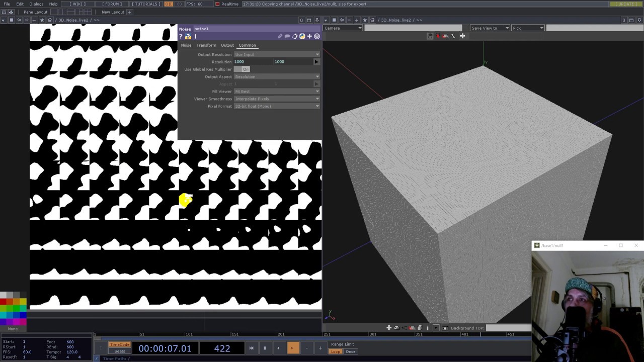
Task: Click the palette browser icon below File menu
Action: 4,12
